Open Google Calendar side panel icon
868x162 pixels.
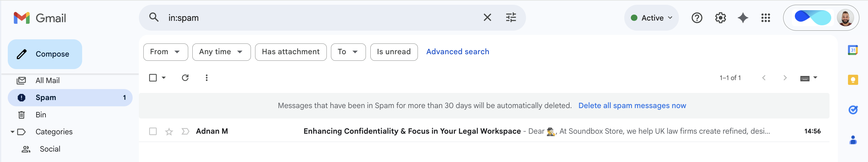pyautogui.click(x=853, y=50)
